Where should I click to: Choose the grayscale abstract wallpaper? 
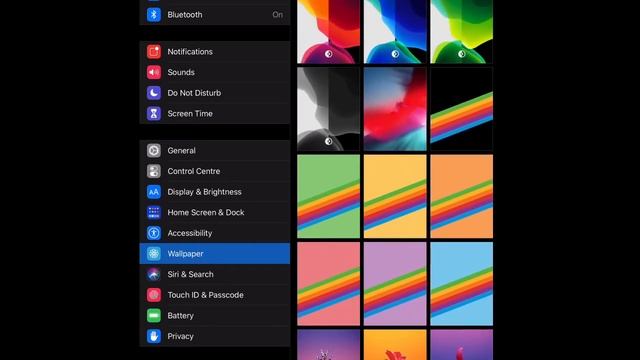(x=329, y=109)
